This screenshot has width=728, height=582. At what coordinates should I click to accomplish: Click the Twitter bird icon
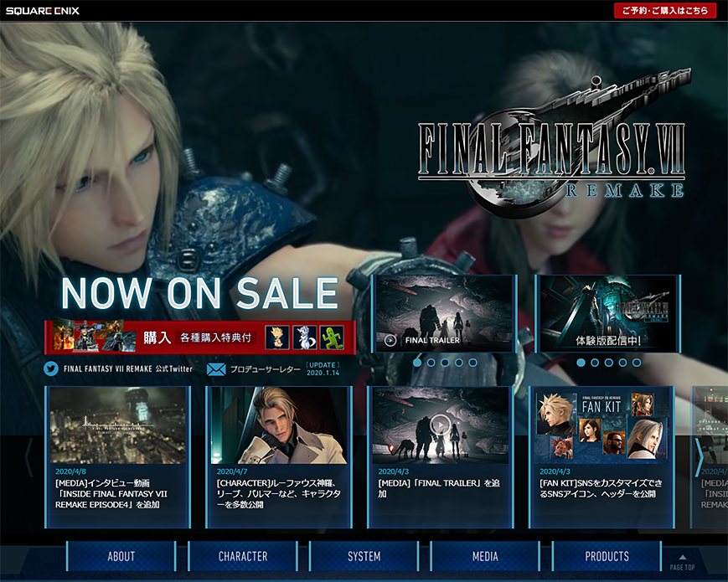pyautogui.click(x=52, y=368)
